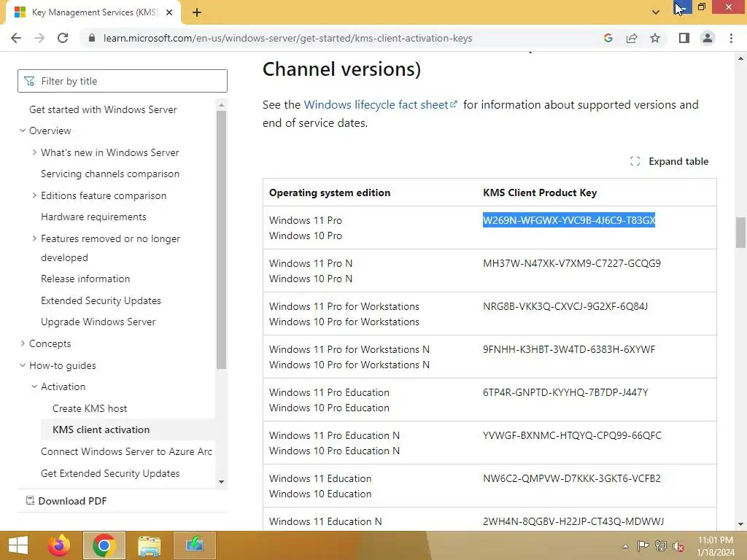The width and height of the screenshot is (747, 560).
Task: Open Windows lifecycle fact sheet link
Action: [x=380, y=105]
